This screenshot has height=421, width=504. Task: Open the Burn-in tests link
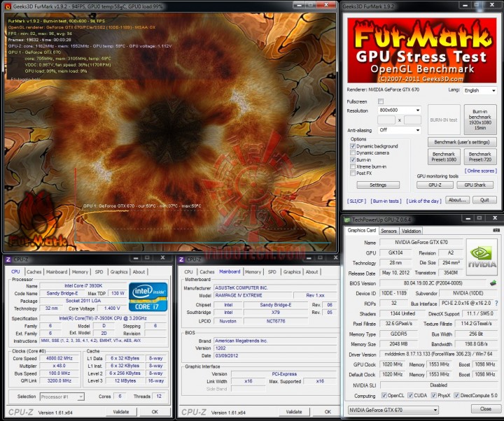tap(386, 201)
